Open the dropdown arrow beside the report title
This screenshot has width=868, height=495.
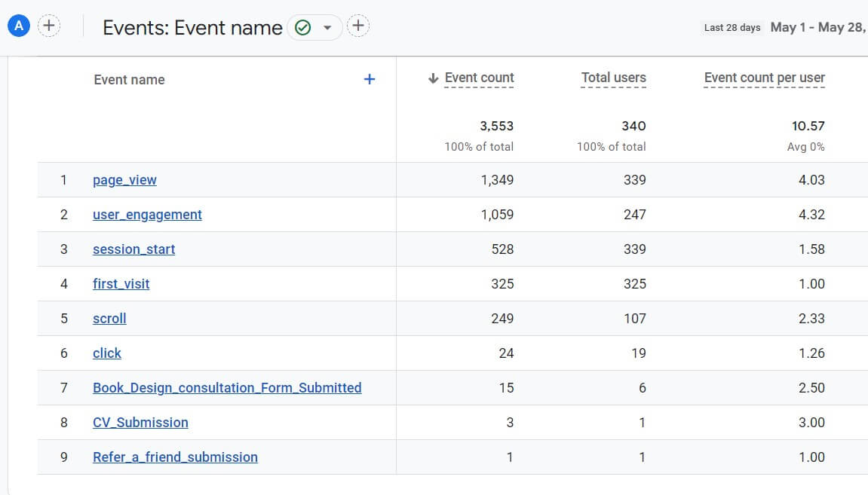point(327,28)
